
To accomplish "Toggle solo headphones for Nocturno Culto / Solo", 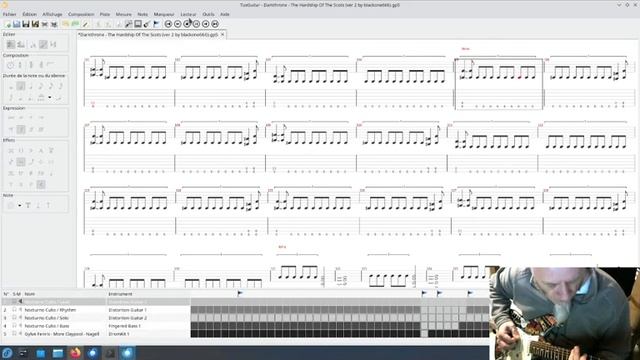I will [x=14, y=318].
